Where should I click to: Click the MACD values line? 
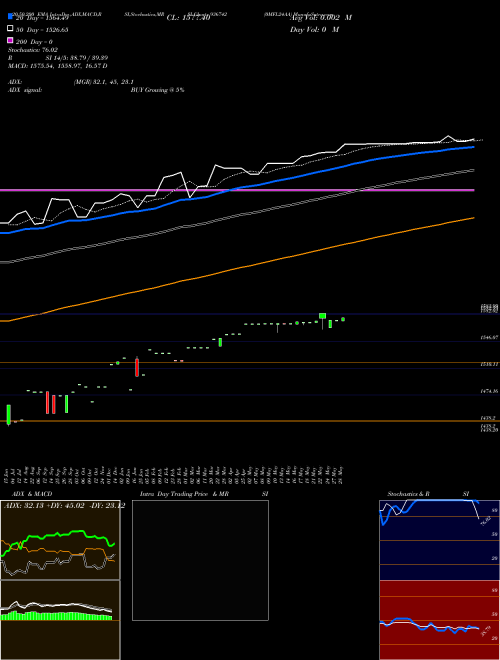point(58,66)
